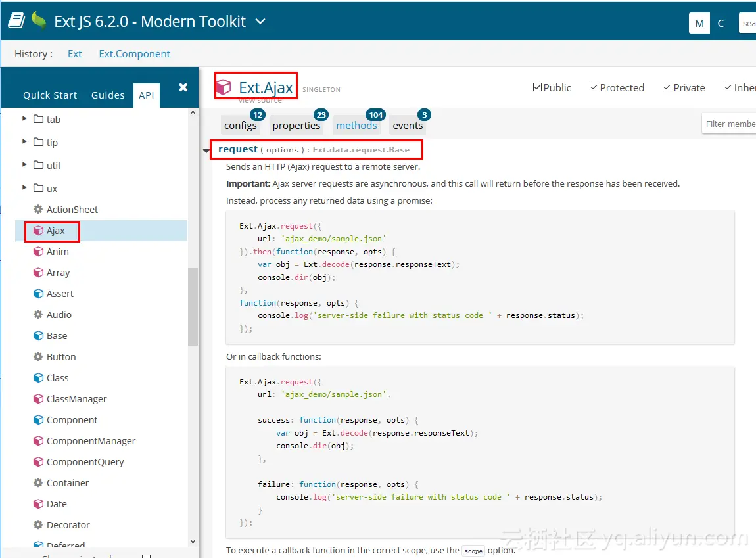
Task: Open the configs members tab
Action: [240, 126]
